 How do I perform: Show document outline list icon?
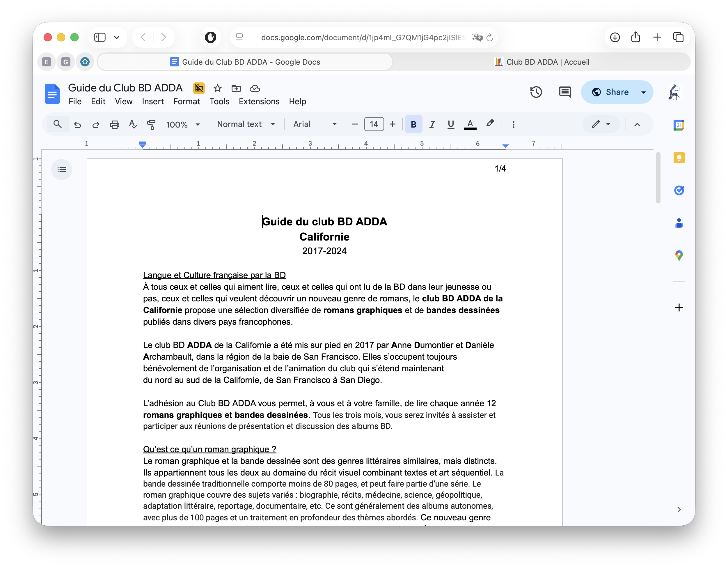(x=62, y=170)
